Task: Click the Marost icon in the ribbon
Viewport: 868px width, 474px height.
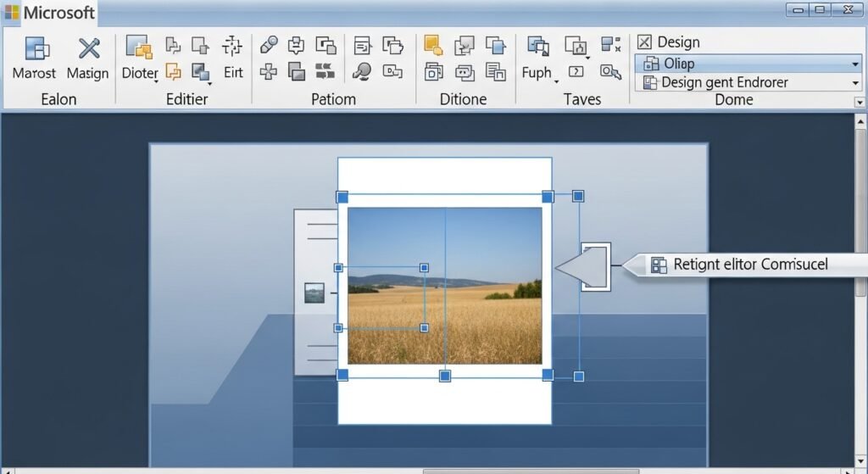Action: pos(35,49)
